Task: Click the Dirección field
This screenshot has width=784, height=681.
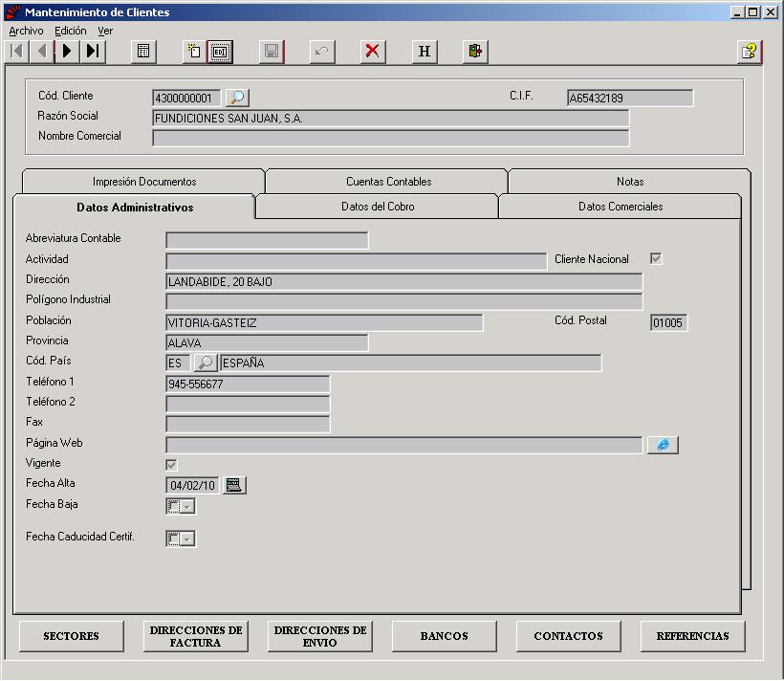Action: pos(404,282)
